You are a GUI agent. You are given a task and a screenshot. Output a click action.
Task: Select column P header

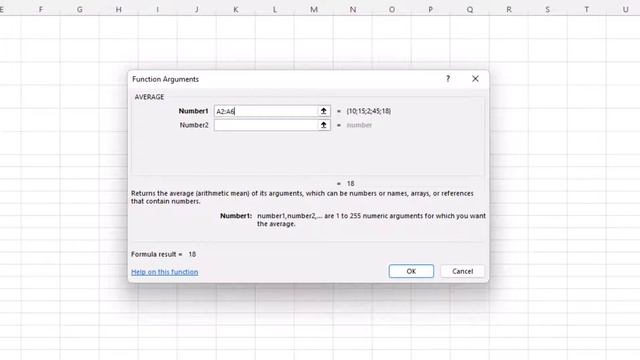431,9
